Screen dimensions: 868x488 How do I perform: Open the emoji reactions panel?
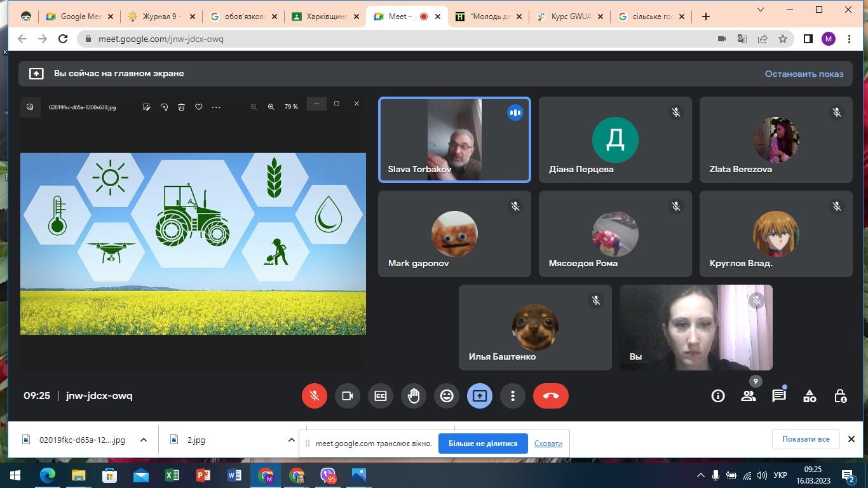coord(447,396)
